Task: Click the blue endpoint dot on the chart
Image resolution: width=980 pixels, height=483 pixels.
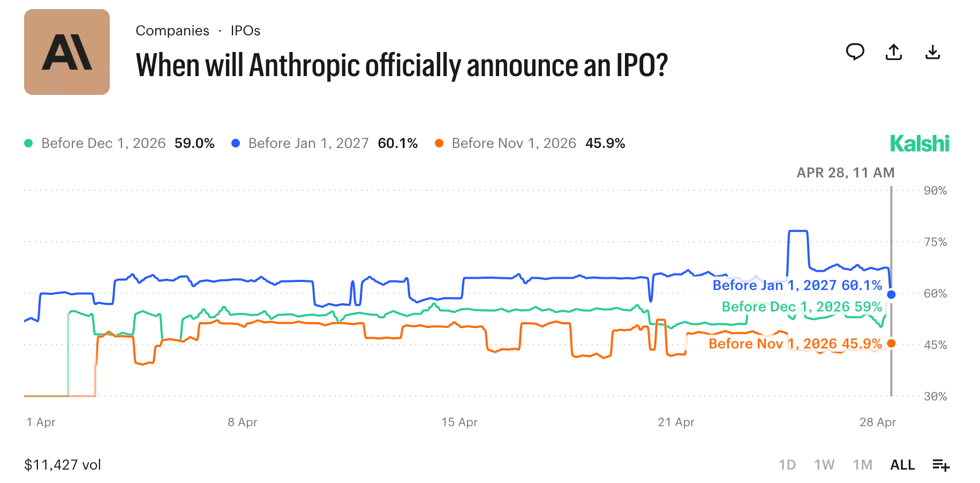Action: point(891,294)
